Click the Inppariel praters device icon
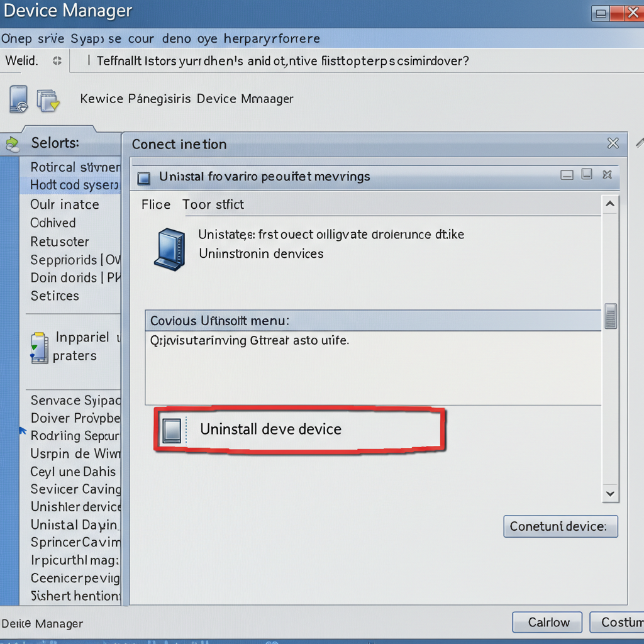Image resolution: width=644 pixels, height=644 pixels. click(x=39, y=347)
